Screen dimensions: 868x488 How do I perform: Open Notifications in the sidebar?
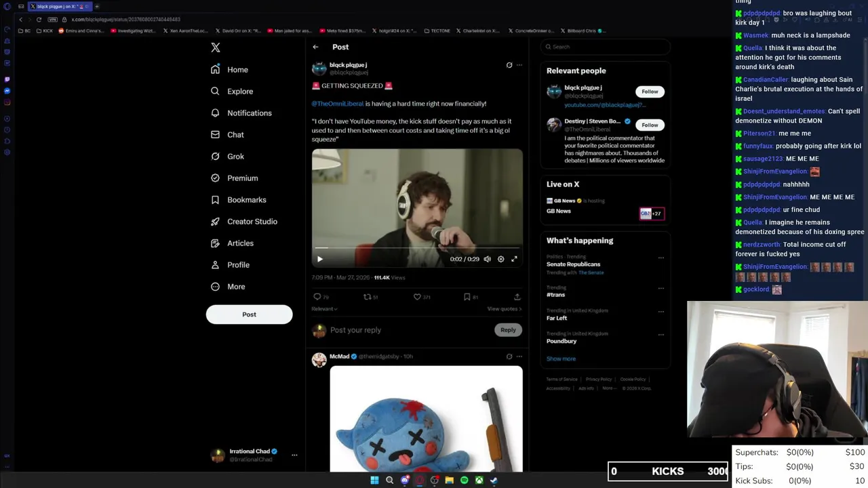pyautogui.click(x=241, y=113)
